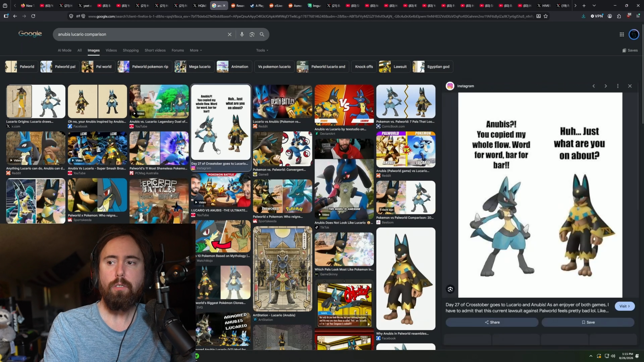Open 'Palworld's 11 Most Shameless' PCMag result
Screen dimensions: 644x362
(159, 148)
